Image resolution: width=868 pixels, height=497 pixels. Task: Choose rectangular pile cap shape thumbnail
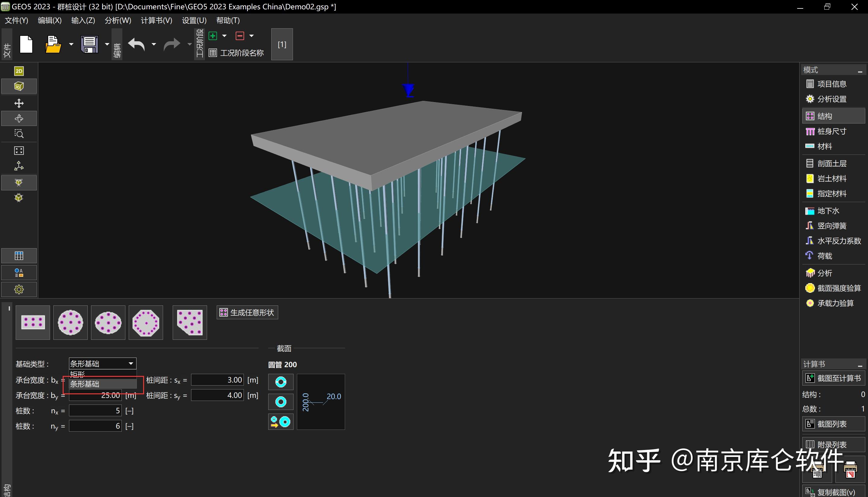pos(33,322)
